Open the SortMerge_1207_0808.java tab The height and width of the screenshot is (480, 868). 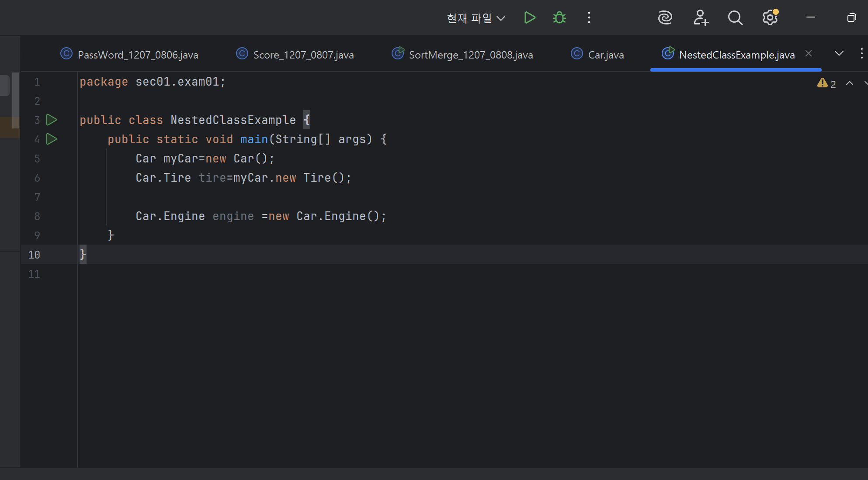pos(470,55)
